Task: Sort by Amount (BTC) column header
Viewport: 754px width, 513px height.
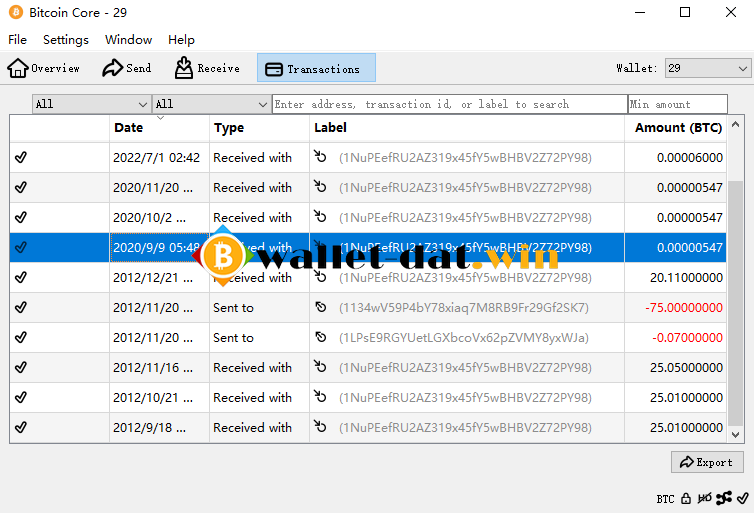Action: click(675, 127)
